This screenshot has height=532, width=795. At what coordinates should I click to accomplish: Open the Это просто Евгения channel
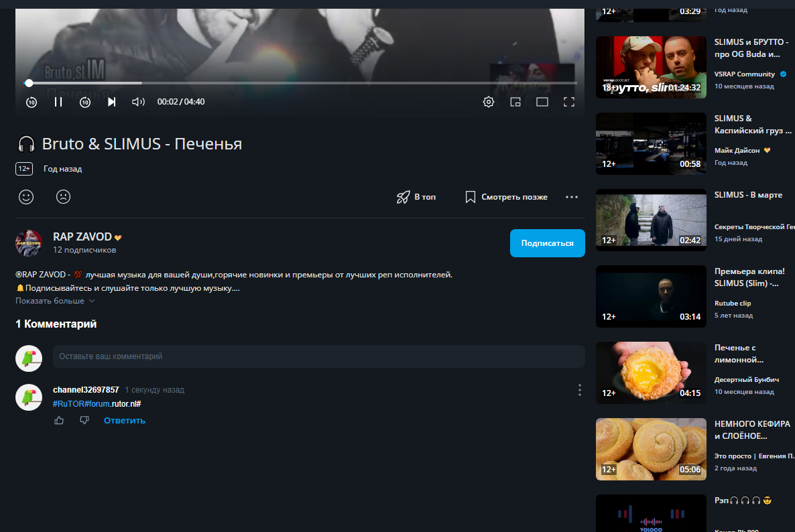pos(754,456)
